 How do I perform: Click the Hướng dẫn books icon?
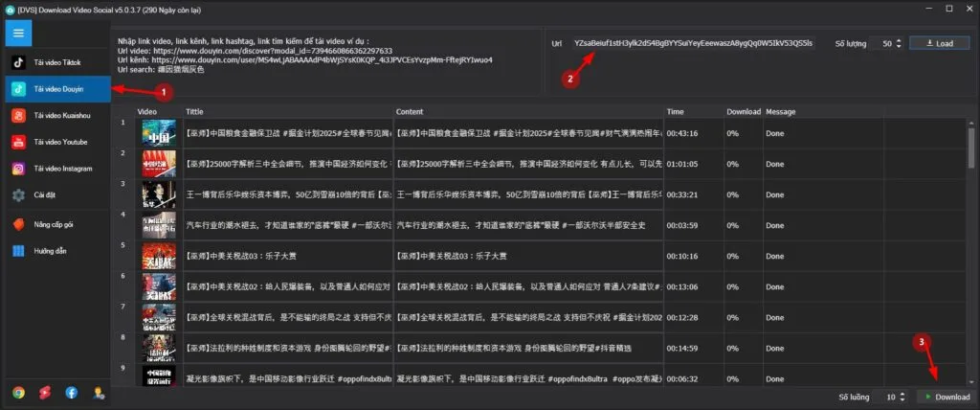pyautogui.click(x=19, y=251)
